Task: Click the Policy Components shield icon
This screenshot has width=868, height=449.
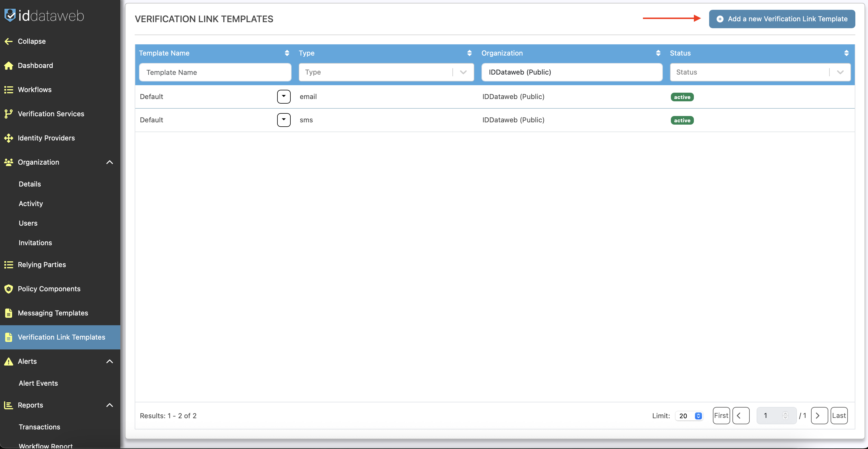Action: tap(8, 289)
